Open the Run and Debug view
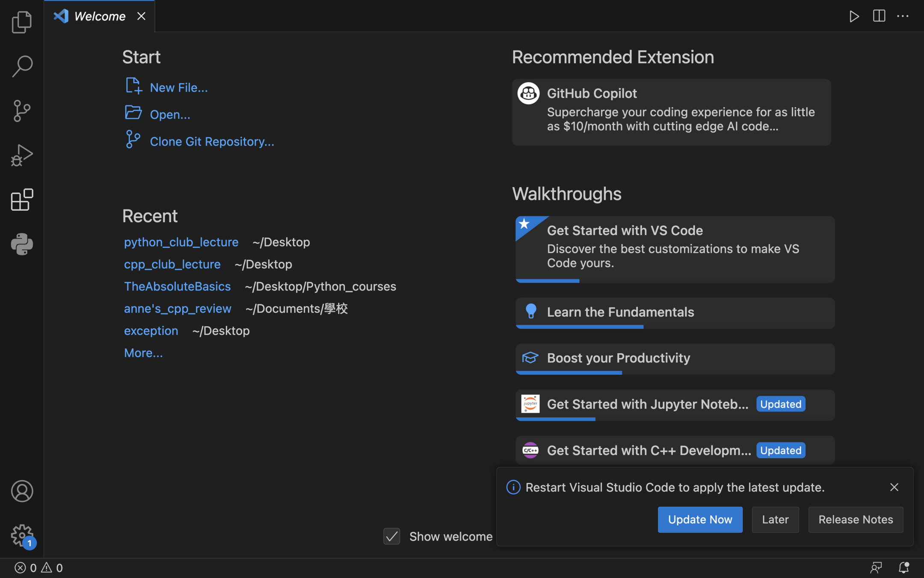This screenshot has height=578, width=924. click(x=22, y=155)
